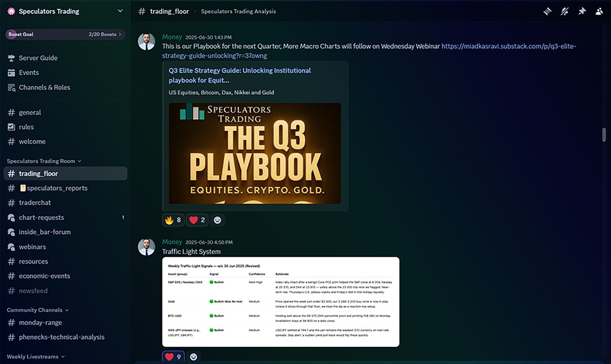Toggle notification settings bell icon

coord(564,11)
